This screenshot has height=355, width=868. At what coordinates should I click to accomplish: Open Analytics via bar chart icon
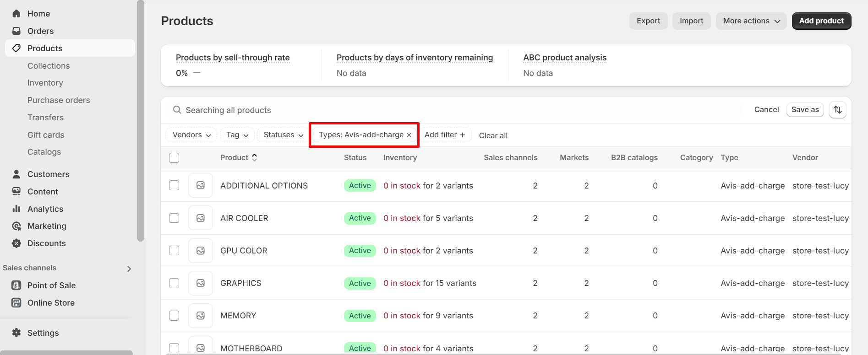click(16, 209)
